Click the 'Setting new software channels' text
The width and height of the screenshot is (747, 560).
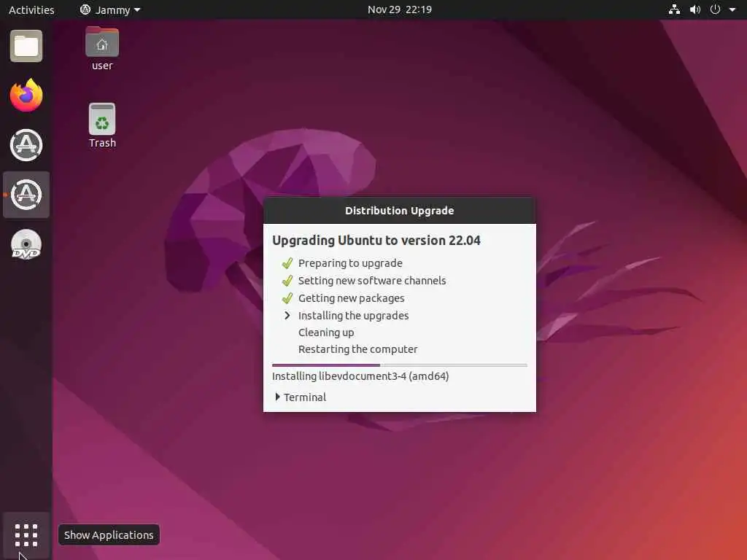point(372,281)
